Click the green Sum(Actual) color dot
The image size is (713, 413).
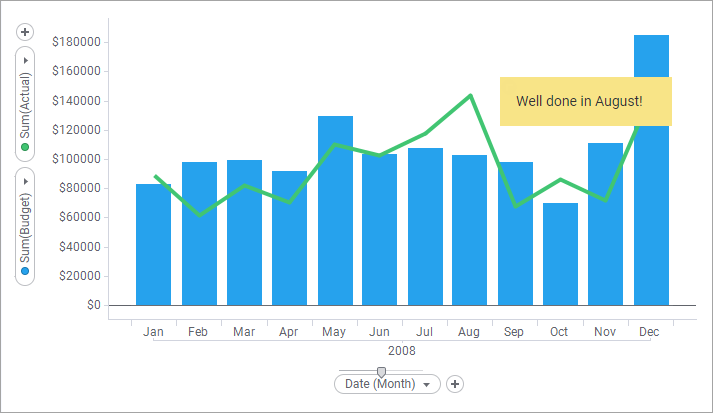pyautogui.click(x=26, y=148)
